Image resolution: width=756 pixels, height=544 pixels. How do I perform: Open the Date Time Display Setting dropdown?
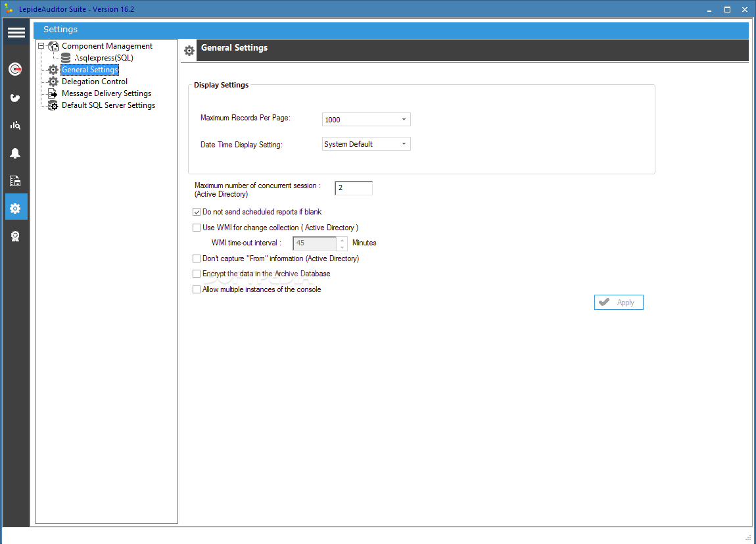click(404, 144)
